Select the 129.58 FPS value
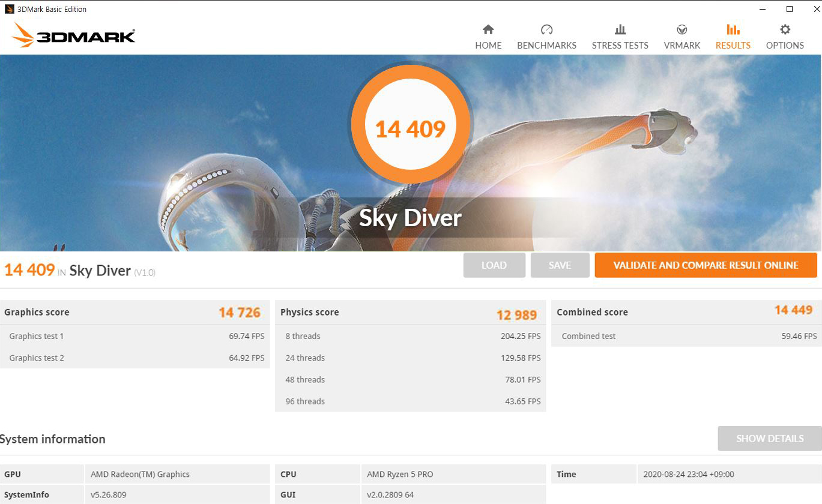This screenshot has height=504, width=822. [x=521, y=358]
